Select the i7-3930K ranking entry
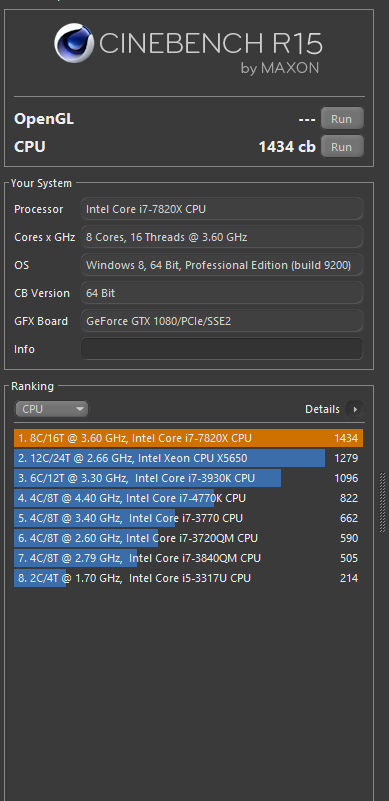389x801 pixels. point(188,478)
